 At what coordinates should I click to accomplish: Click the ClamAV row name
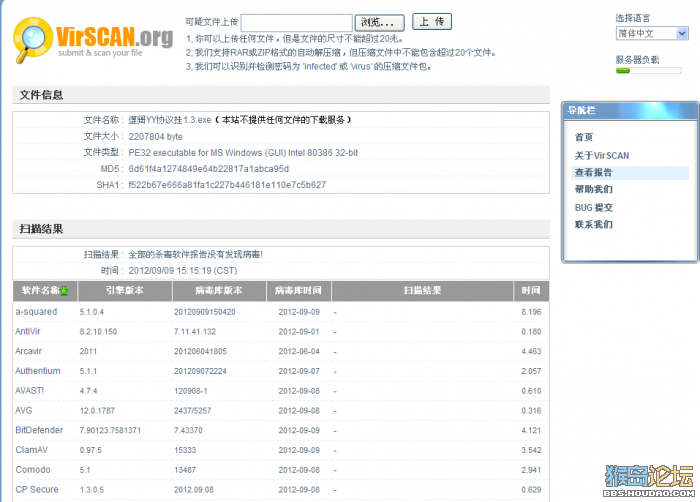coord(31,450)
